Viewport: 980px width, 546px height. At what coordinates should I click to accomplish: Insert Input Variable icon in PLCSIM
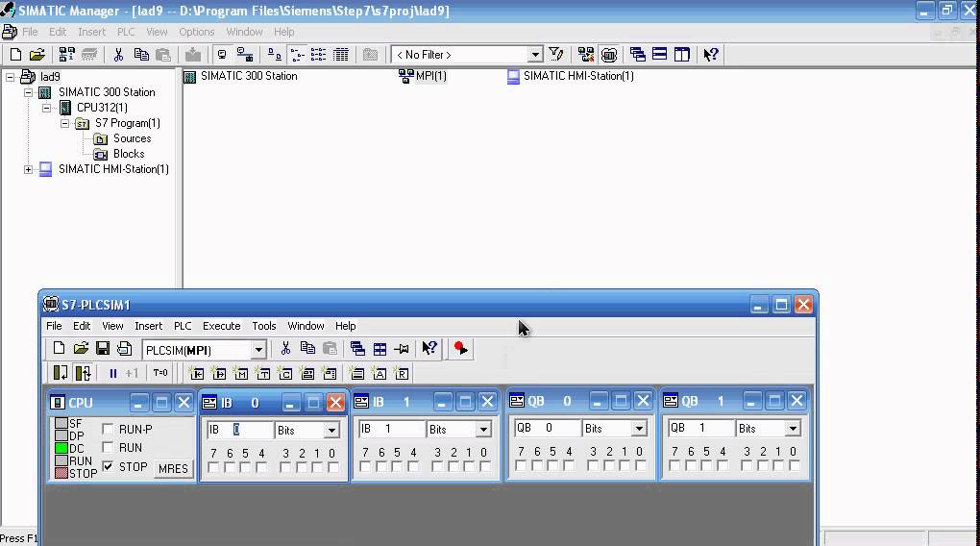click(x=197, y=373)
